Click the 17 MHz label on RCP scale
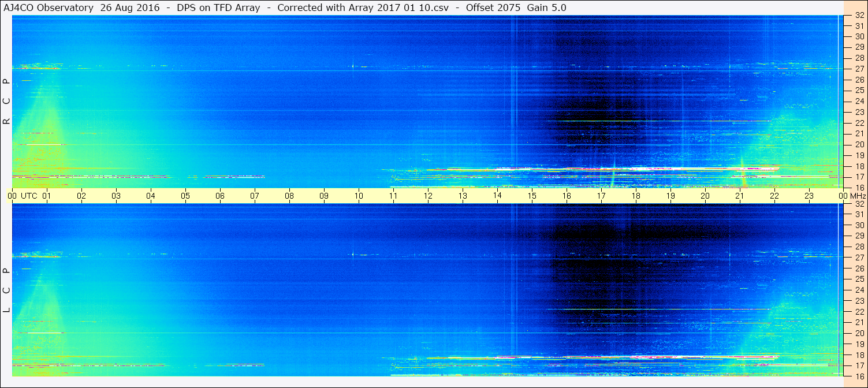The image size is (868, 388). [859, 177]
